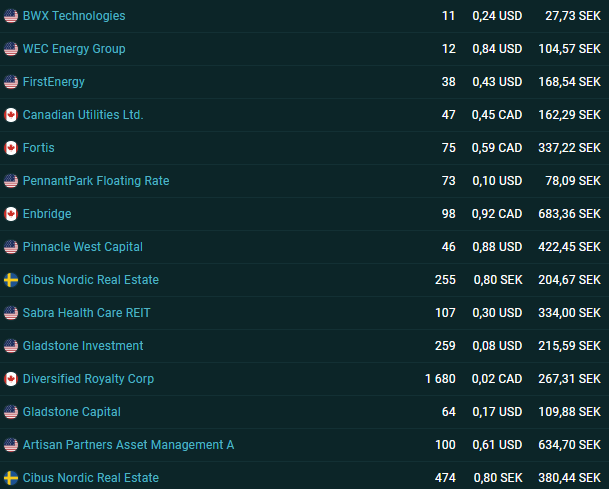Select the 0,43 USD dividend value
The height and width of the screenshot is (489, 609).
(497, 82)
